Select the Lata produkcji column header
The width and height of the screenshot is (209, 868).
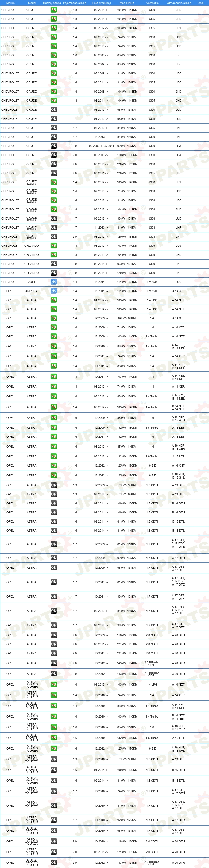102,3
